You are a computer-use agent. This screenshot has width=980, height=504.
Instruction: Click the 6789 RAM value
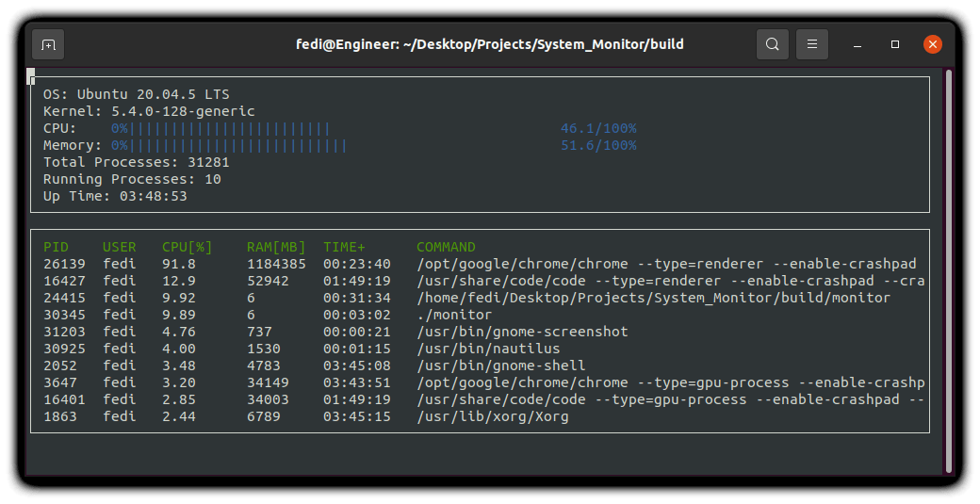[264, 416]
